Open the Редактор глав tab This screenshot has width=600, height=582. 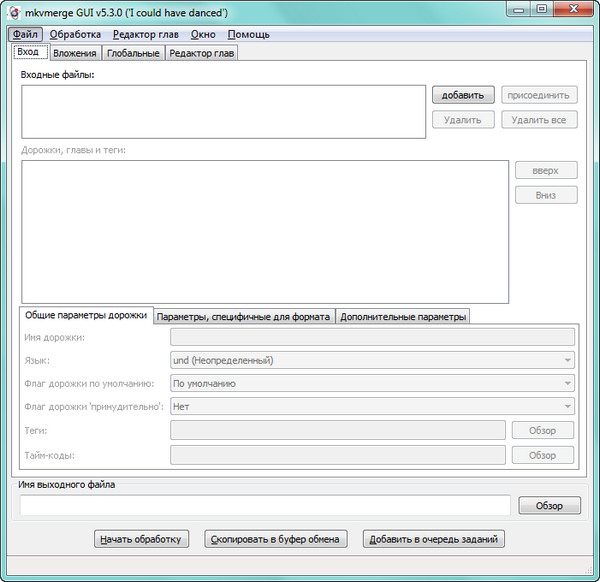(x=201, y=53)
